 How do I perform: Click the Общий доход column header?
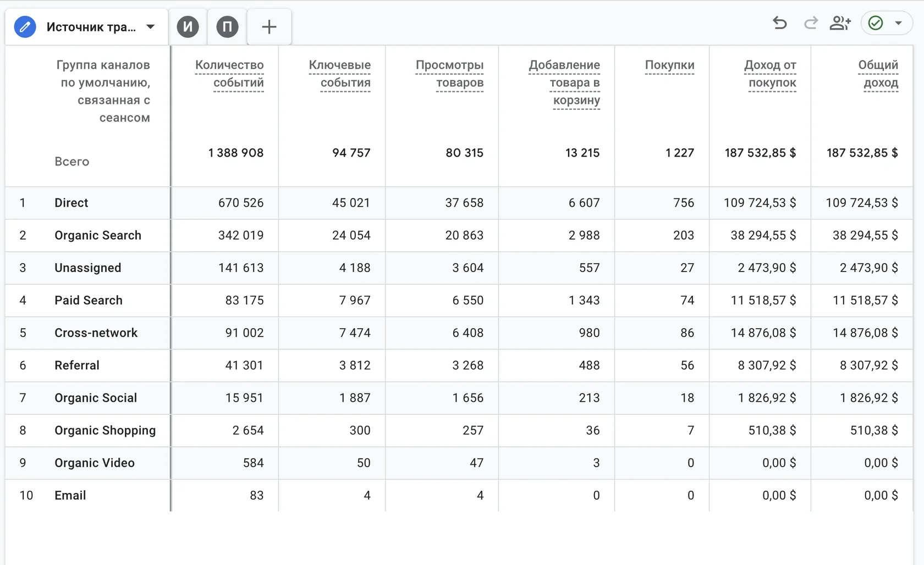click(x=878, y=74)
